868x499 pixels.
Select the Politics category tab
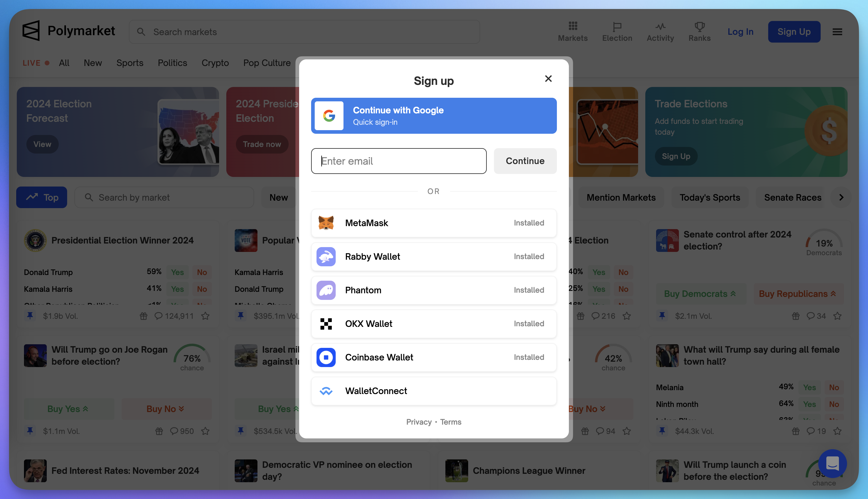pyautogui.click(x=172, y=63)
